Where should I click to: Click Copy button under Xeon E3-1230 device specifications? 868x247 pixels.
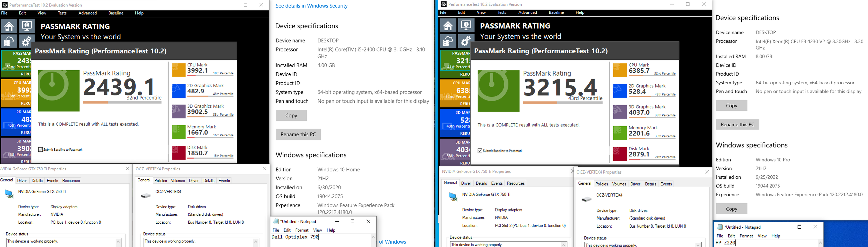(x=732, y=106)
